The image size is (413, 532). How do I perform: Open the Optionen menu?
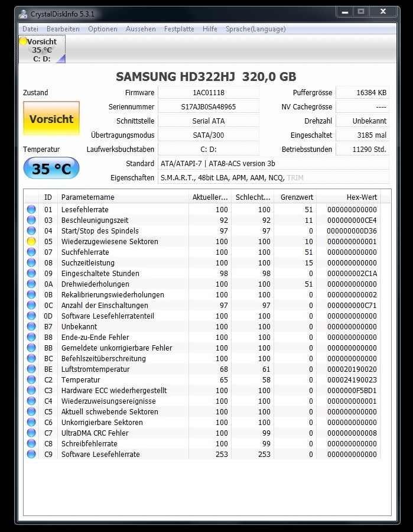point(103,29)
